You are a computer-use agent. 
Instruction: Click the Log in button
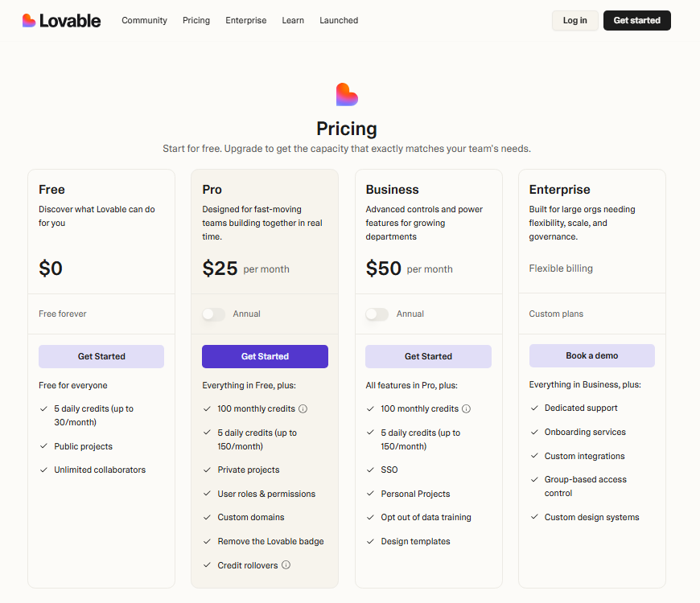[x=575, y=21]
